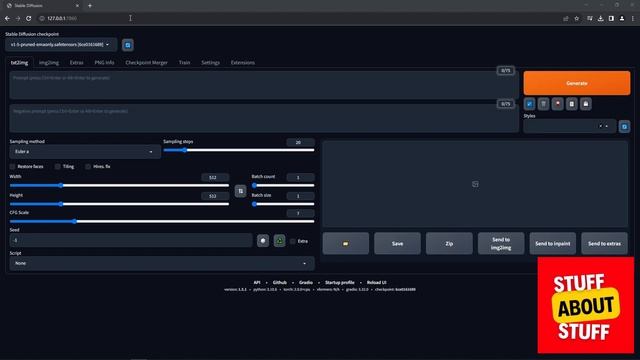
Task: Bookmark this page with the star icon
Action: click(x=576, y=18)
